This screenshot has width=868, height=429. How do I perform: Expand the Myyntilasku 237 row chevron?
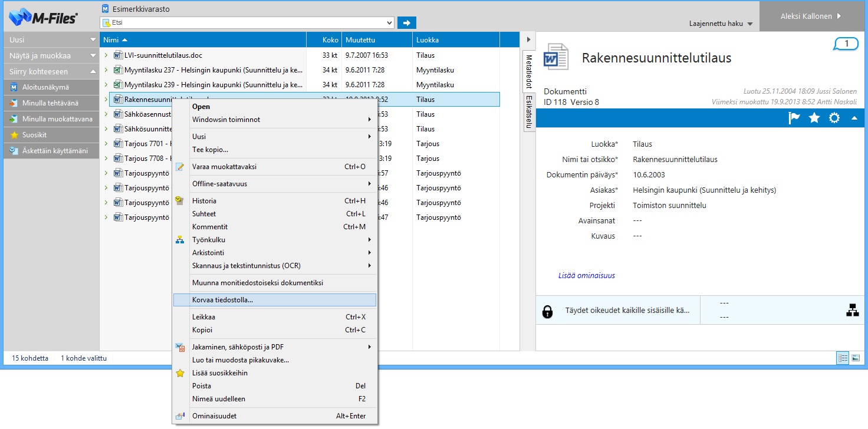(x=106, y=70)
